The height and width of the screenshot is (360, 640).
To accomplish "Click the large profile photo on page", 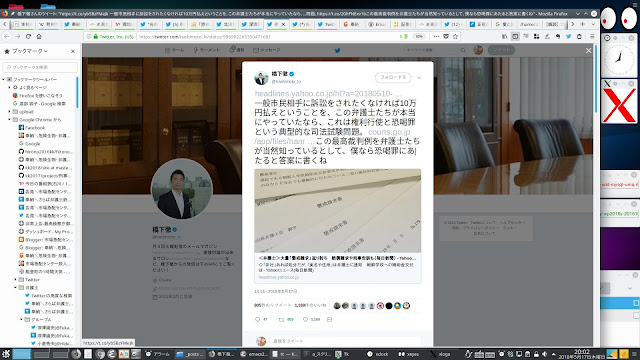I will pos(182,189).
